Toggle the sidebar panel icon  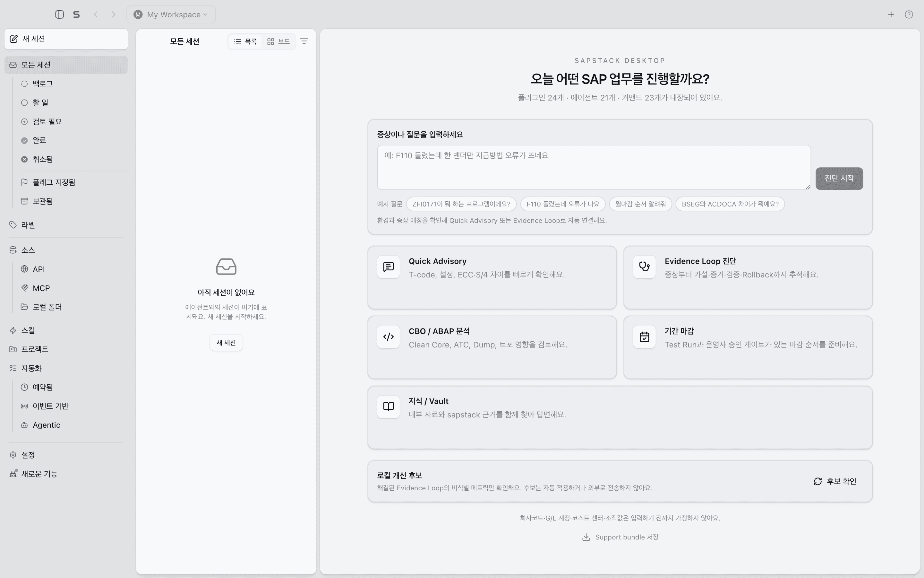point(59,14)
